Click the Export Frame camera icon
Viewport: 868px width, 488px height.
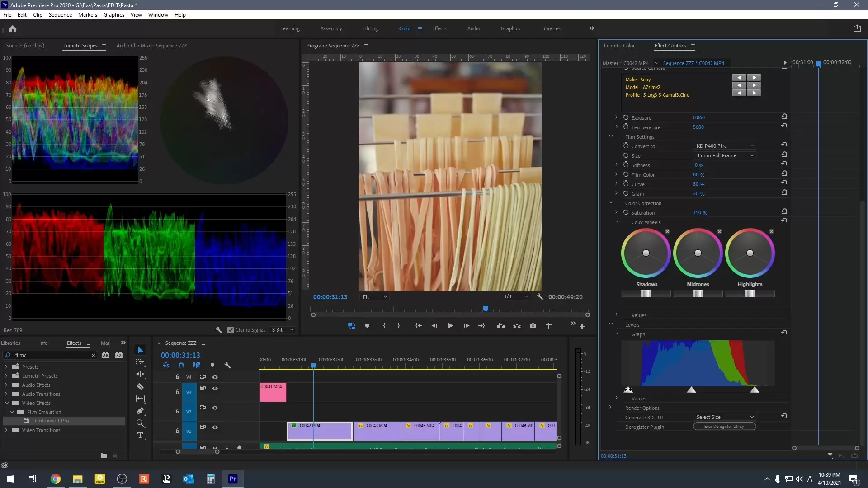(x=533, y=326)
